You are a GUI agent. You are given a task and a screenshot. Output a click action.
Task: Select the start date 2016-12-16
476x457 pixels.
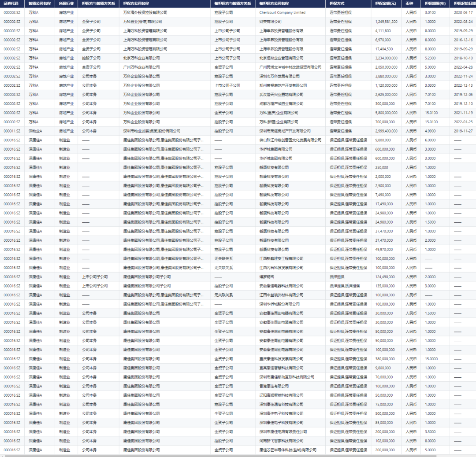(463, 40)
